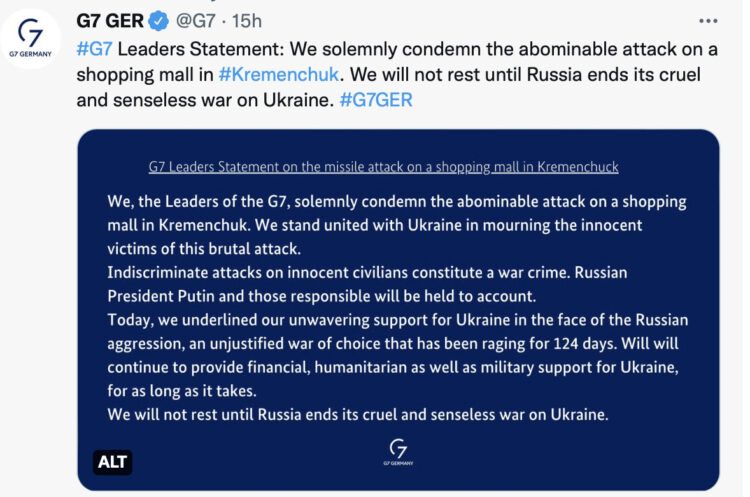This screenshot has height=497, width=750.
Task: Open the 15h timestamp link
Action: pyautogui.click(x=248, y=20)
